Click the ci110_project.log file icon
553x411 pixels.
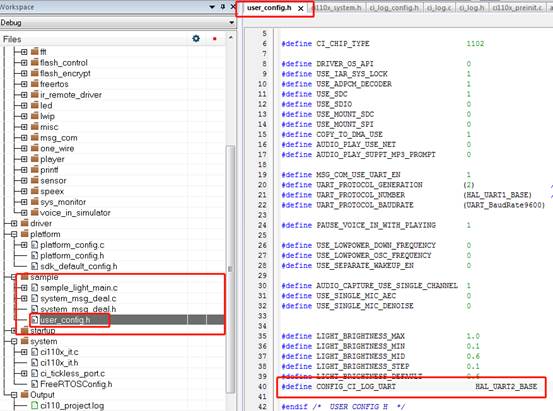35,406
